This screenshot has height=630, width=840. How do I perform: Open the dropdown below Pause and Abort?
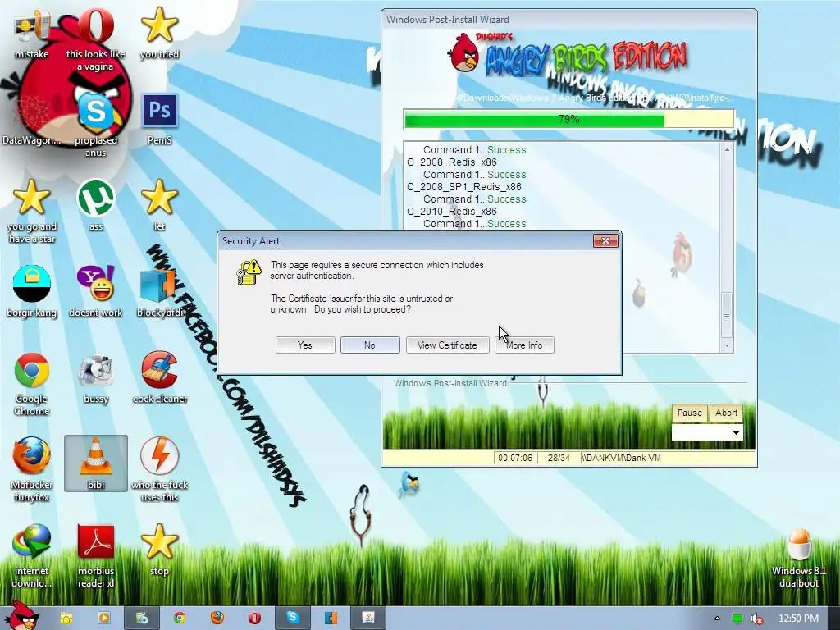[x=707, y=432]
